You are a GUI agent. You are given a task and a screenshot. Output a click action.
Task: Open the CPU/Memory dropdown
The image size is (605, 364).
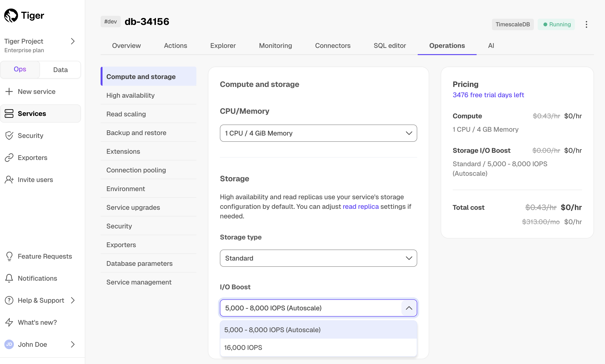tap(318, 133)
